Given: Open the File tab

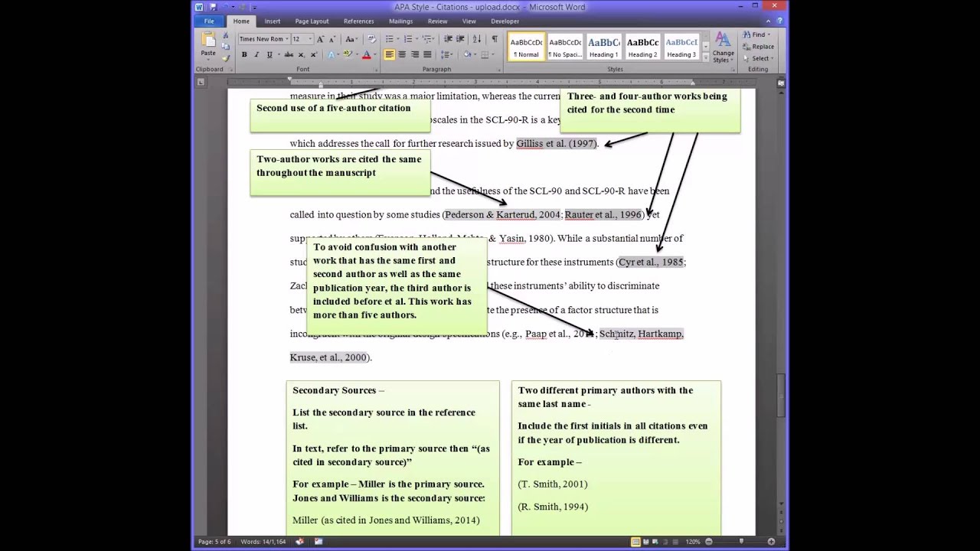Looking at the screenshot, I should (209, 21).
